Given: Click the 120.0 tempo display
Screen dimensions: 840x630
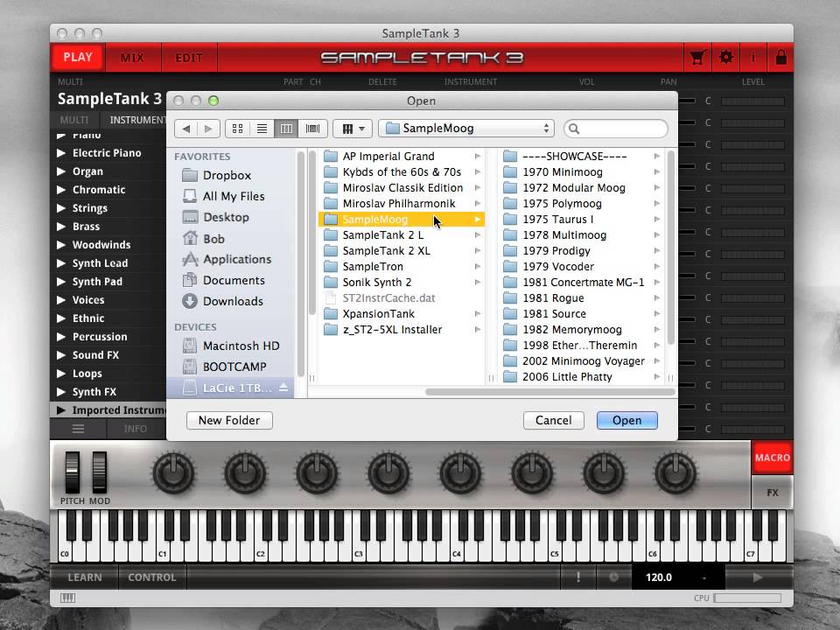Looking at the screenshot, I should pyautogui.click(x=658, y=577).
